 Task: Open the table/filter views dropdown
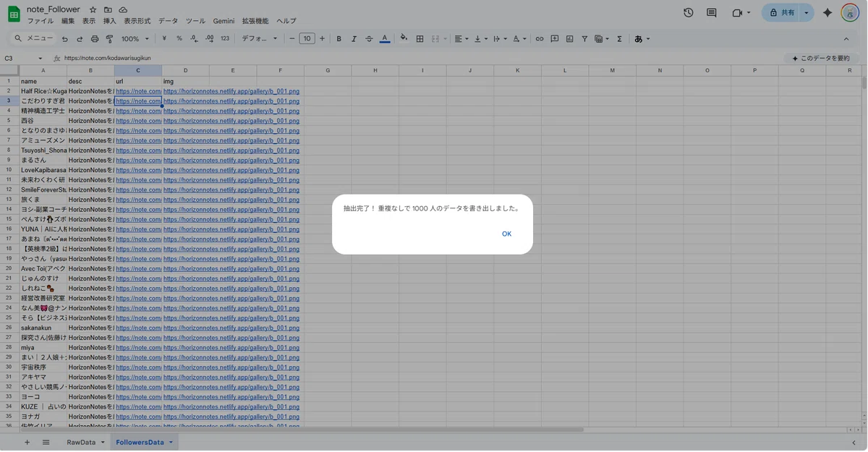[602, 39]
